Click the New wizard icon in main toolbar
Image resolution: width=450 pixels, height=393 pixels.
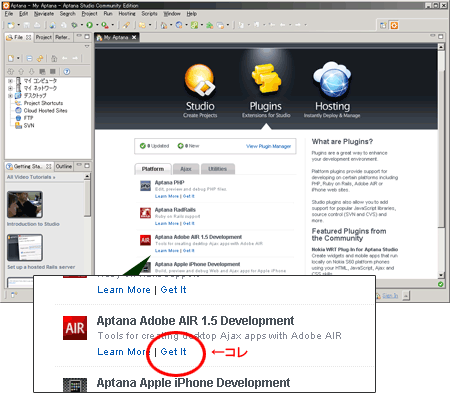tap(11, 25)
